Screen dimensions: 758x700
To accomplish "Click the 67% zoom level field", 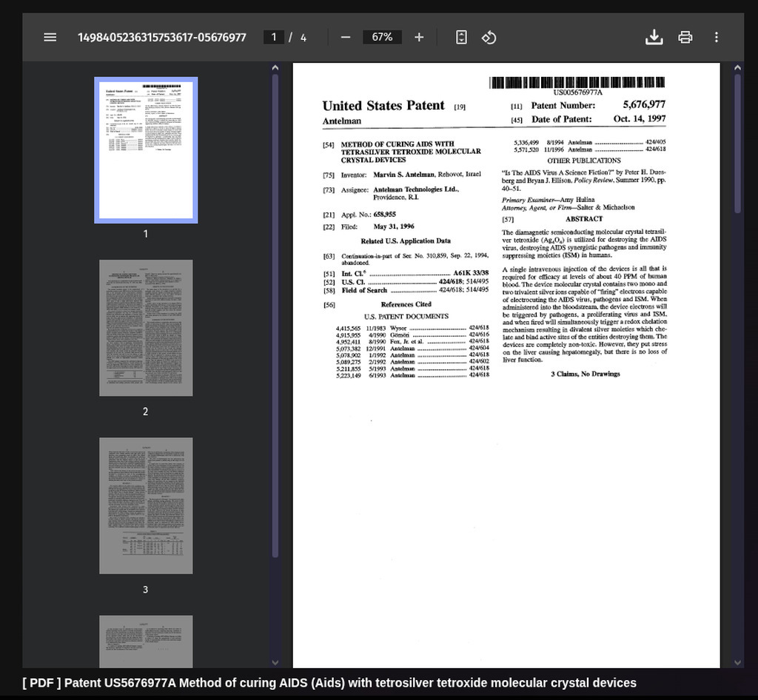I will pos(382,37).
